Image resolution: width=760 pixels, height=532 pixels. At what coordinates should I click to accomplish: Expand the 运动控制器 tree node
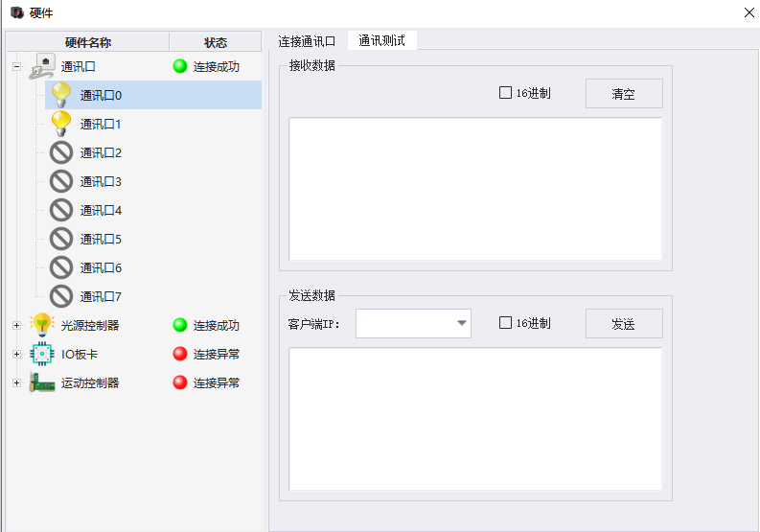tap(16, 383)
